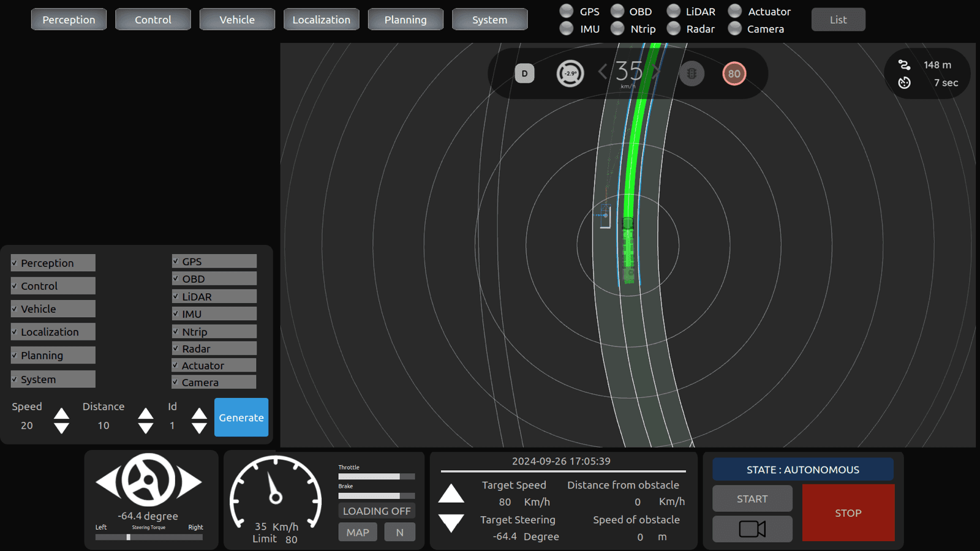Click the List button
The height and width of the screenshot is (551, 980).
pyautogui.click(x=839, y=20)
